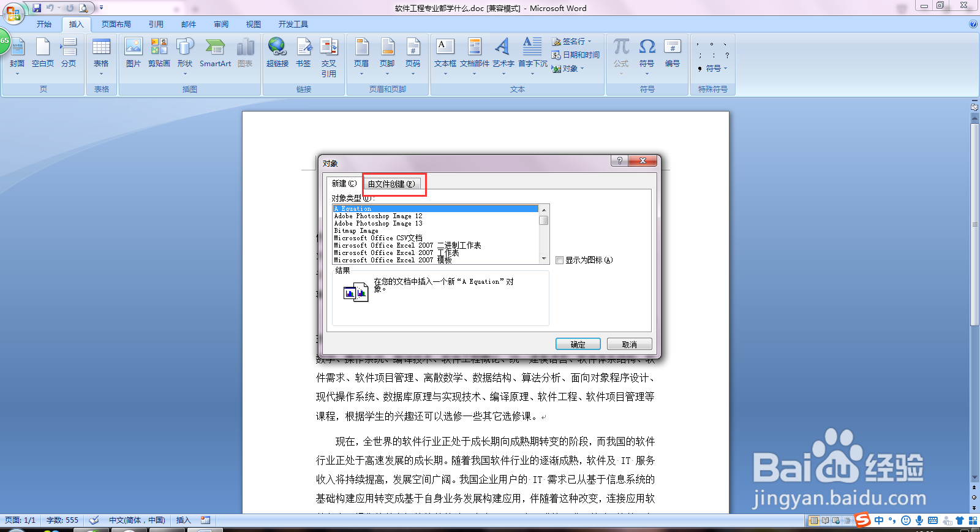Screen dimensions: 980x532
Task: Click object type list scroll down arrow
Action: pyautogui.click(x=544, y=259)
